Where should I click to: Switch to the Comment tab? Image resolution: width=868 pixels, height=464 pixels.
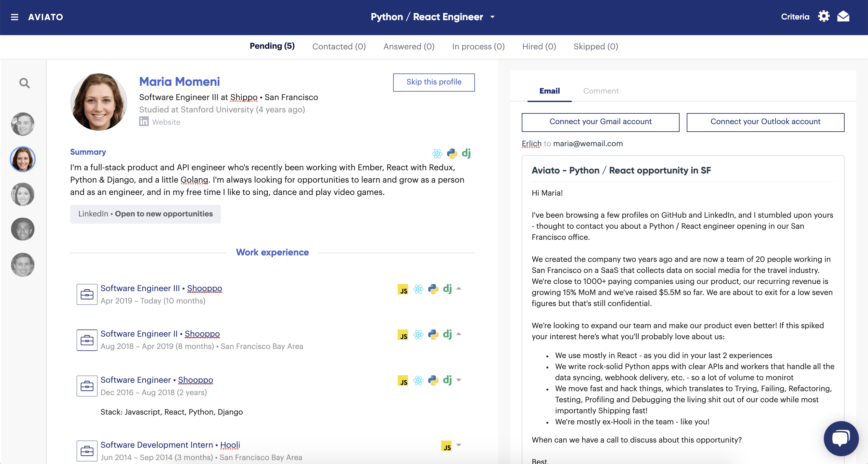pyautogui.click(x=600, y=91)
